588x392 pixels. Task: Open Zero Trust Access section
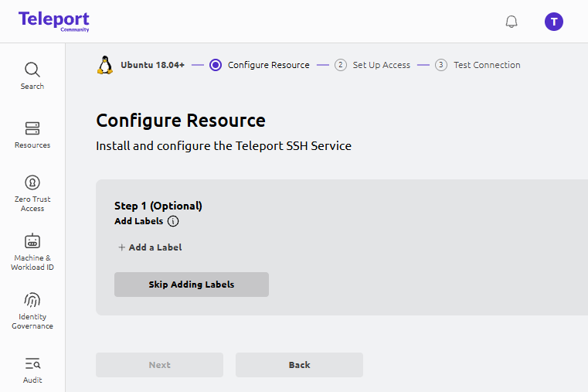[x=32, y=193]
